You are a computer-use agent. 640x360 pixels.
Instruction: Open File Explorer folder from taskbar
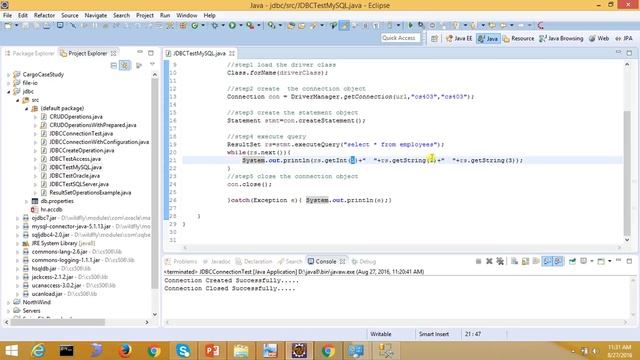pos(241,351)
